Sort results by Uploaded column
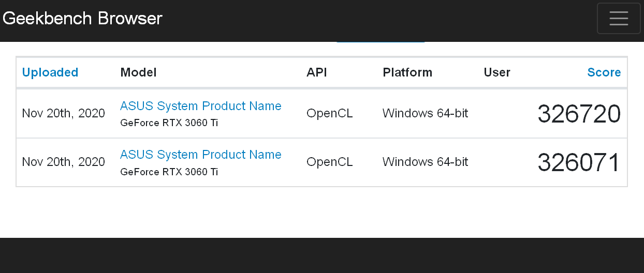 coord(50,72)
